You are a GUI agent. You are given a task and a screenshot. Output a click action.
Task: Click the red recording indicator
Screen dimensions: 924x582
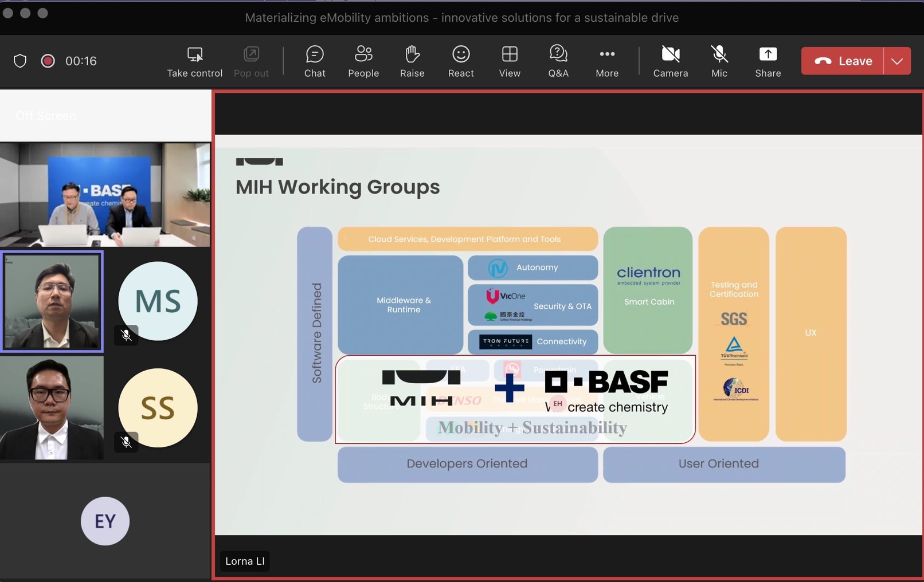click(x=48, y=61)
